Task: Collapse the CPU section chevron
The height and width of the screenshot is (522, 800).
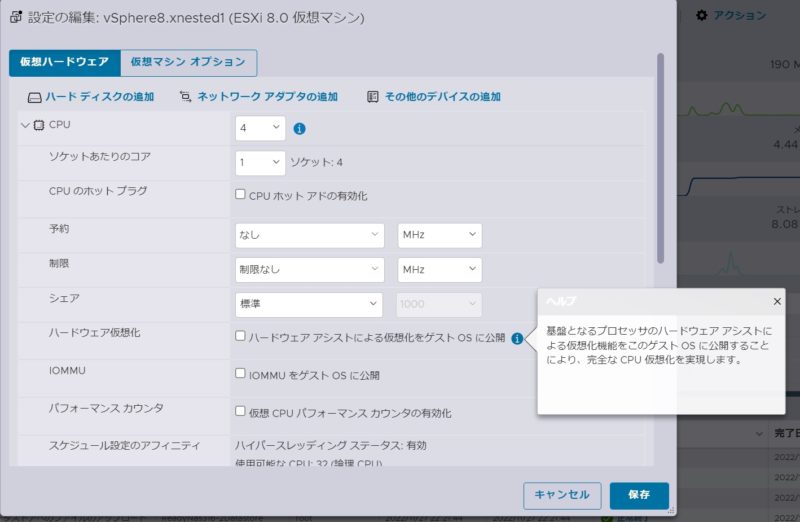Action: pos(25,125)
